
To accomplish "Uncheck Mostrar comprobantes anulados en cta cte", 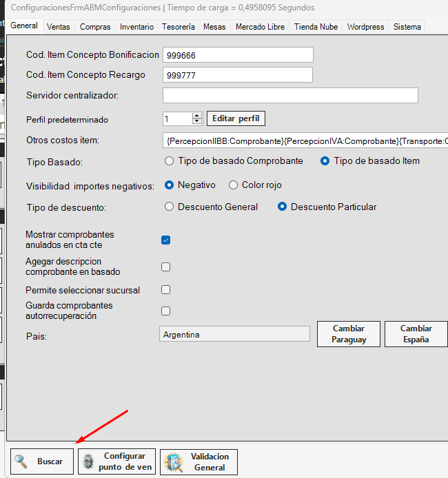I will 165,240.
